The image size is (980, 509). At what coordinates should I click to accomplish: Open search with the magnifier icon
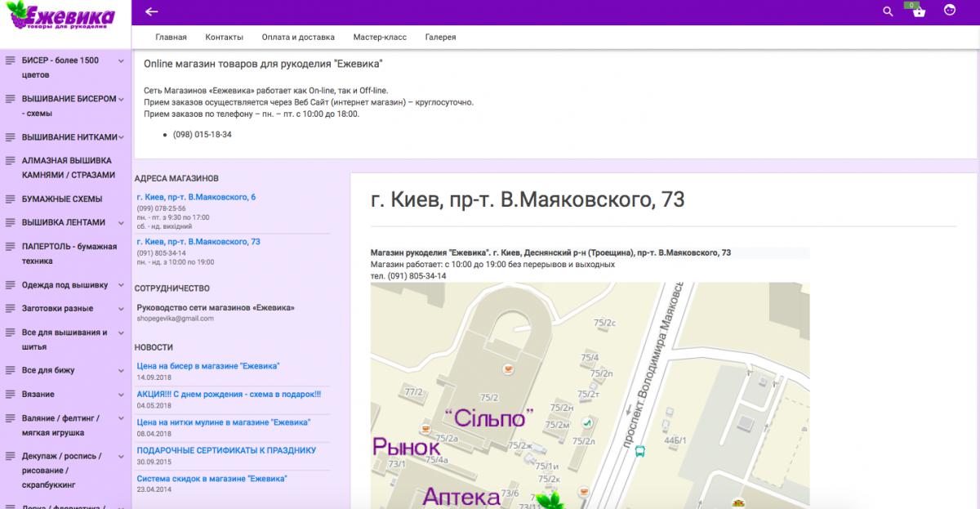[x=889, y=11]
